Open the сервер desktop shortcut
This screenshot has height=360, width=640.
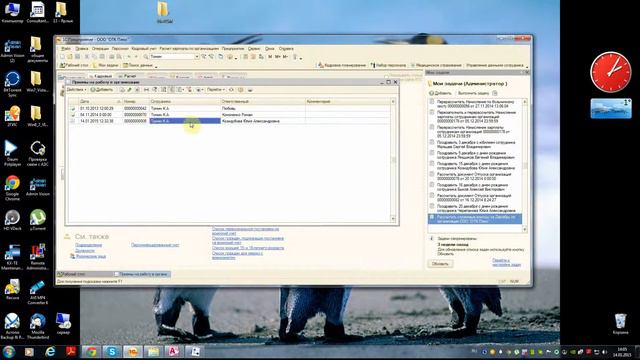(x=63, y=323)
